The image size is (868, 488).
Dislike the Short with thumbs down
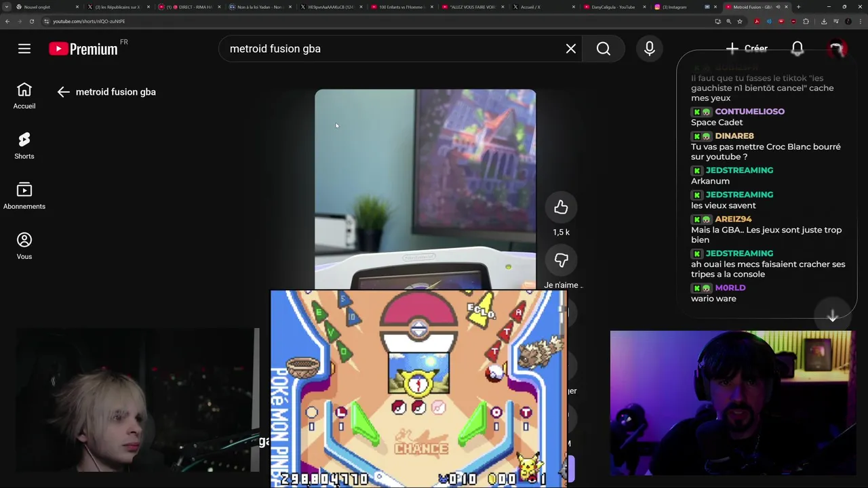tap(561, 260)
